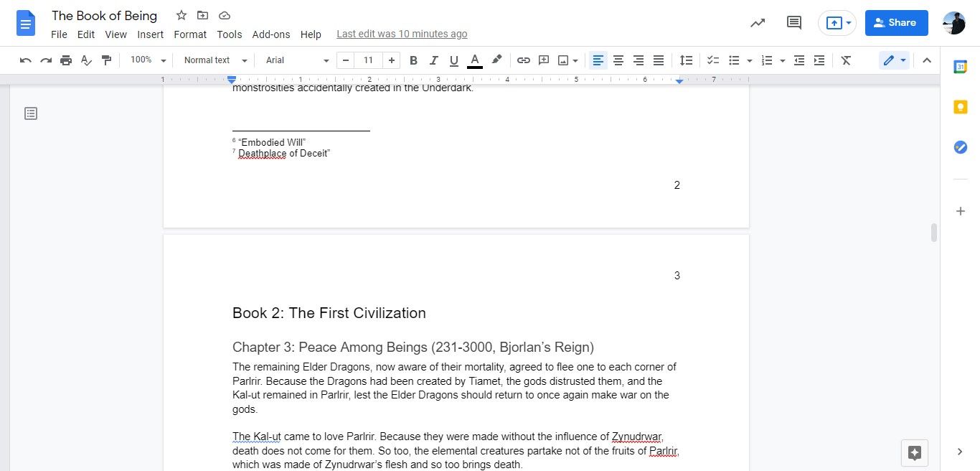Open the Format menu
This screenshot has width=980, height=471.
pos(189,34)
